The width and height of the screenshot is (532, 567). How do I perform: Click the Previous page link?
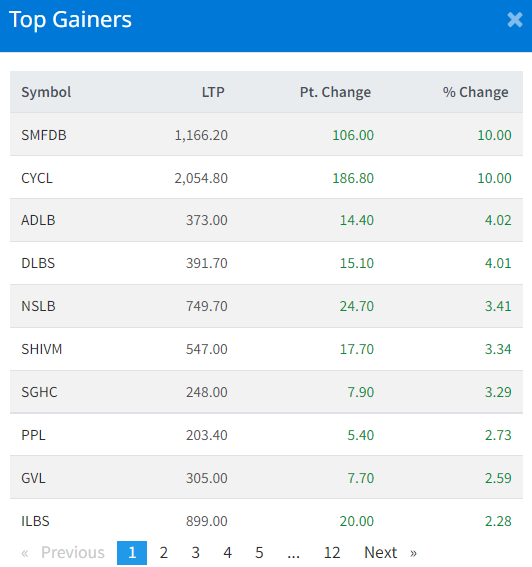(x=63, y=553)
